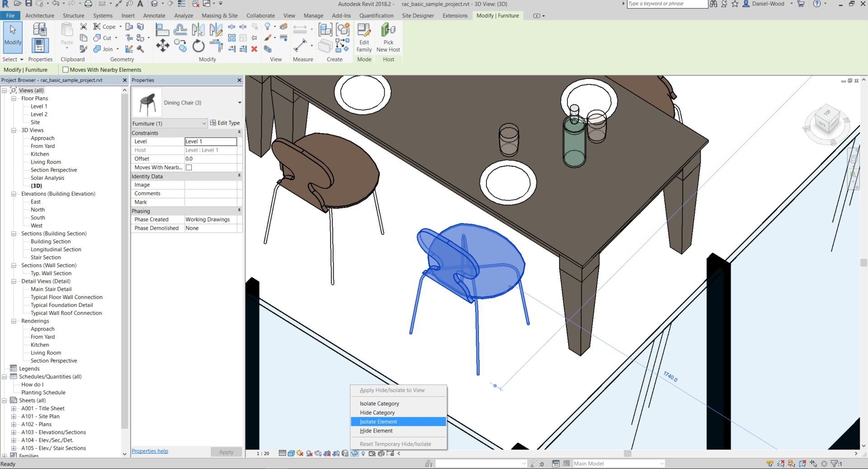Select the Move tool in the Modify panel

(163, 46)
